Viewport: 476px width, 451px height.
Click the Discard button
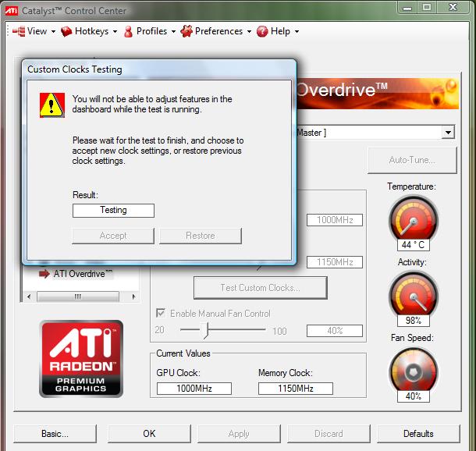pos(329,434)
